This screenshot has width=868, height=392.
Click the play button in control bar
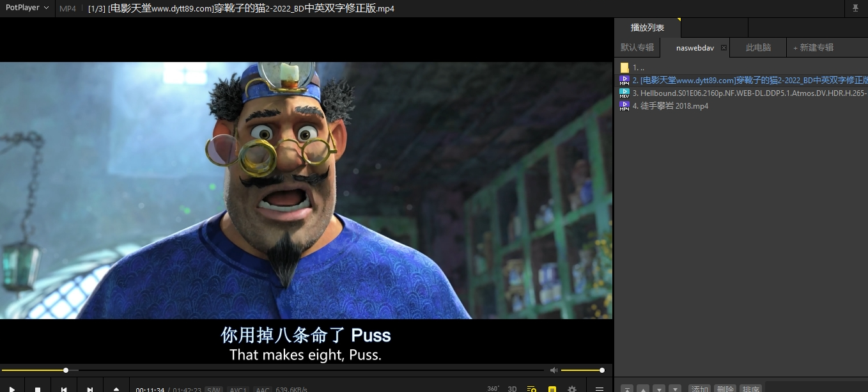(x=12, y=388)
